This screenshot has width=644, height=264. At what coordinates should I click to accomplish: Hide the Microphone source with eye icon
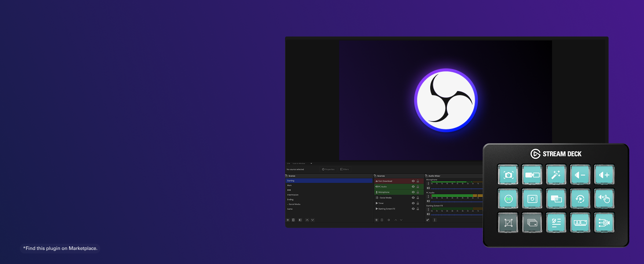click(413, 192)
